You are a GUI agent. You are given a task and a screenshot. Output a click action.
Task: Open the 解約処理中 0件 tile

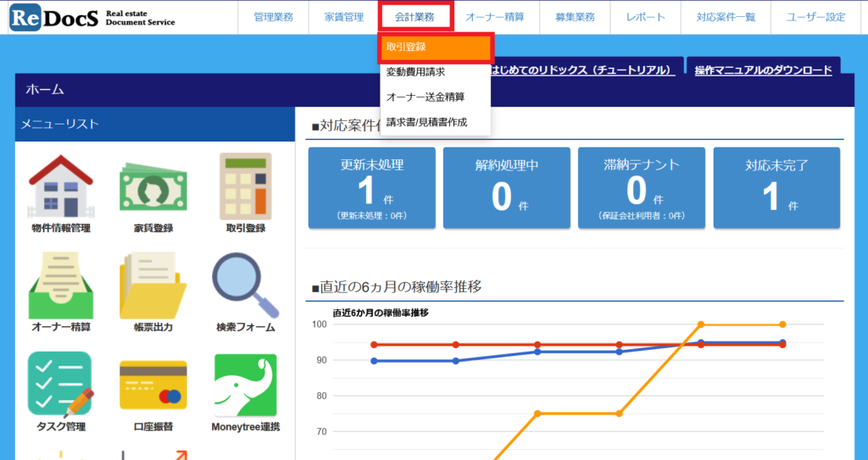[507, 188]
